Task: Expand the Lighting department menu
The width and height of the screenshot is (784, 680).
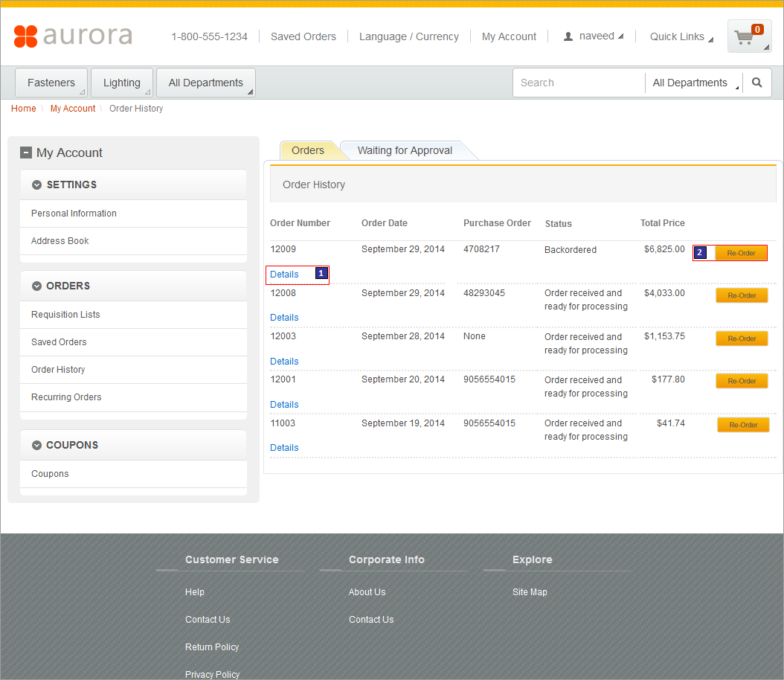Action: tap(122, 83)
